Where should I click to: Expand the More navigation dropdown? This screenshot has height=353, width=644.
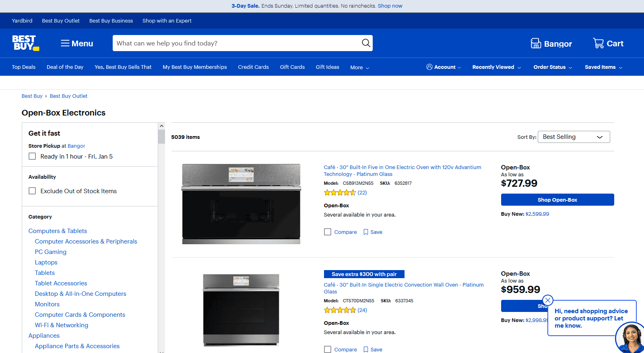359,67
